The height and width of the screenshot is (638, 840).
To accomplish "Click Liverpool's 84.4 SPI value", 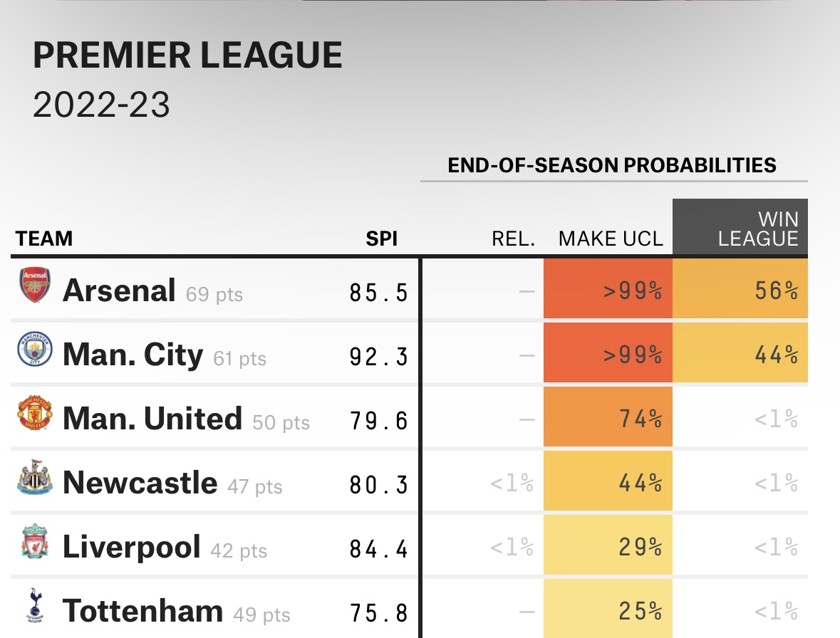I will coord(378,548).
